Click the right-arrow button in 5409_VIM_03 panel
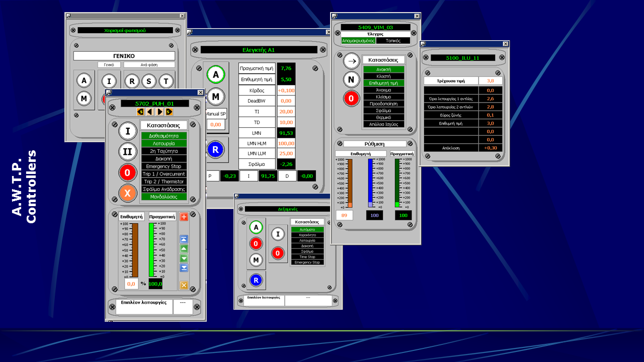The image size is (644, 362). [352, 61]
